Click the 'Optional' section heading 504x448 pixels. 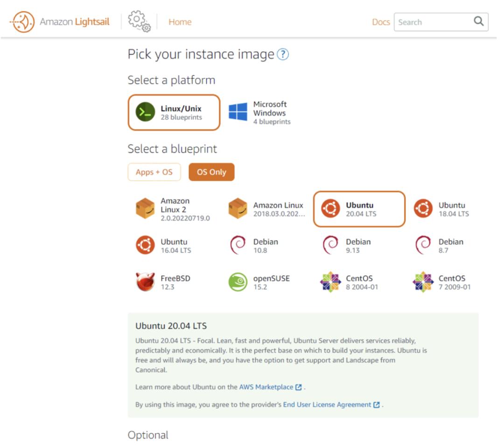point(148,435)
